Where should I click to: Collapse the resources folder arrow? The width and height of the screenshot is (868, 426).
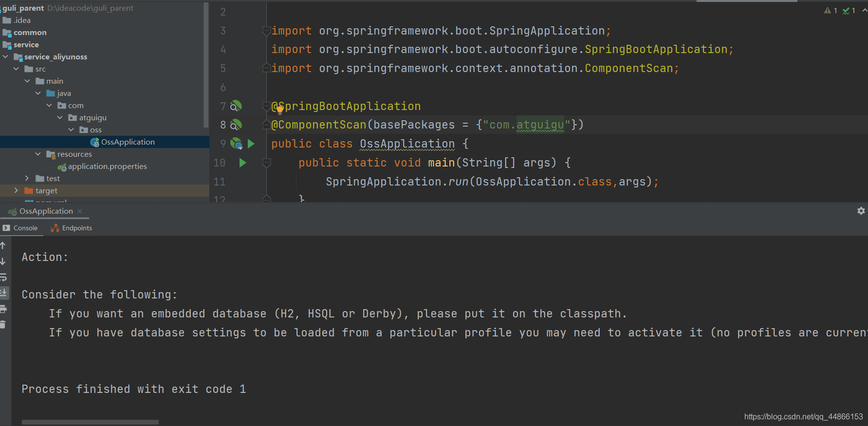[x=38, y=154]
